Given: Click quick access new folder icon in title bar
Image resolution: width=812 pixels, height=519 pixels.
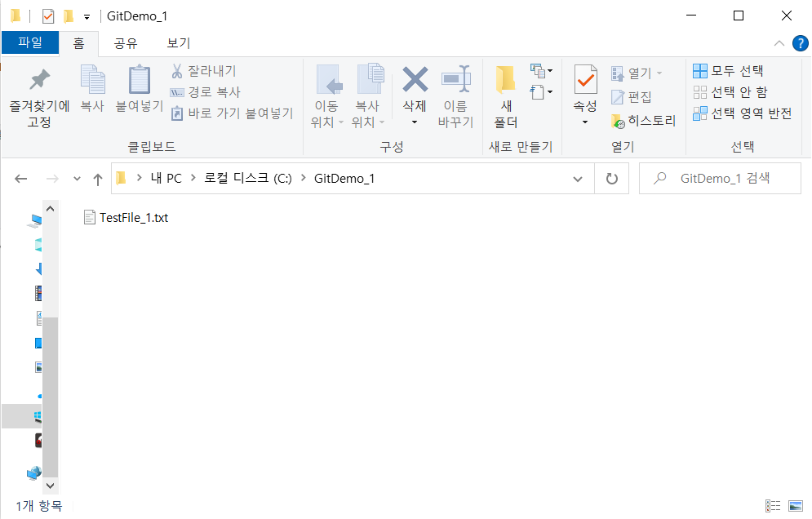Looking at the screenshot, I should pos(68,16).
